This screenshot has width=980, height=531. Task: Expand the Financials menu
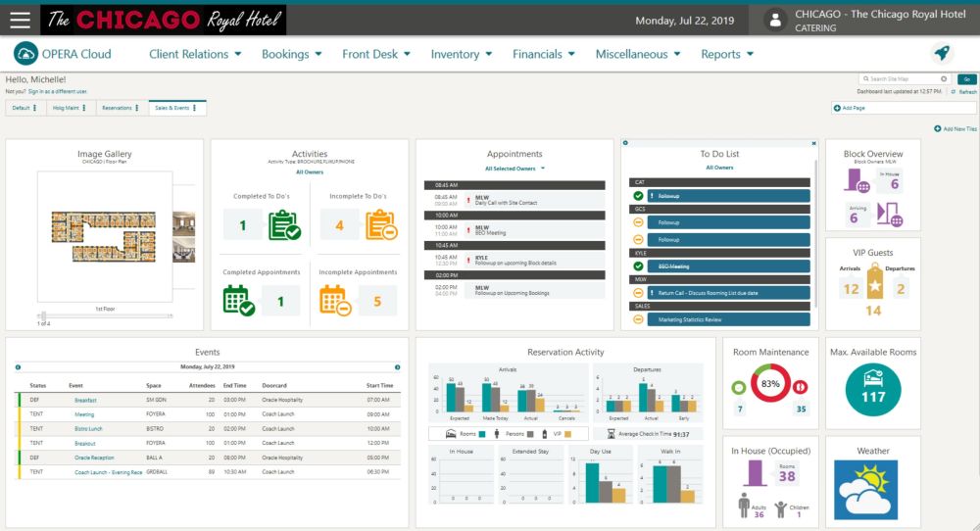[x=544, y=54]
